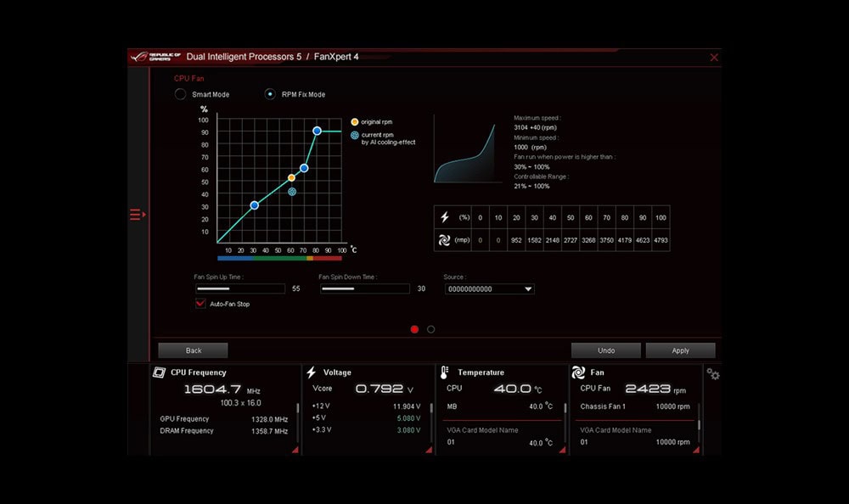Go to the second page dot indicator
This screenshot has width=849, height=504.
431,329
